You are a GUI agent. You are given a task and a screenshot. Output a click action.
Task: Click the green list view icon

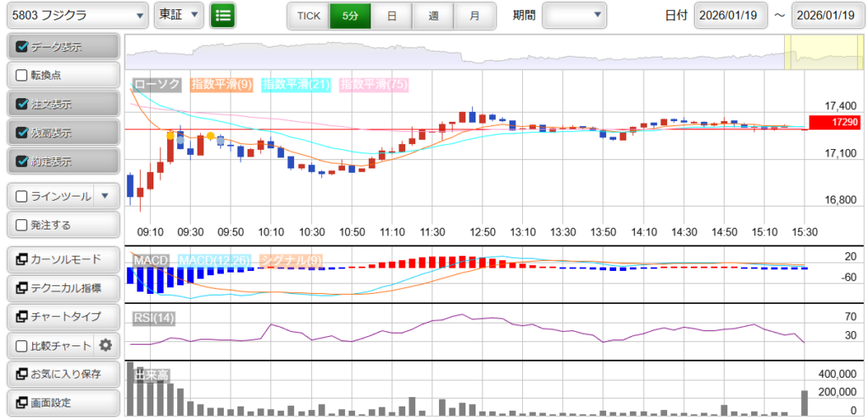tap(223, 15)
